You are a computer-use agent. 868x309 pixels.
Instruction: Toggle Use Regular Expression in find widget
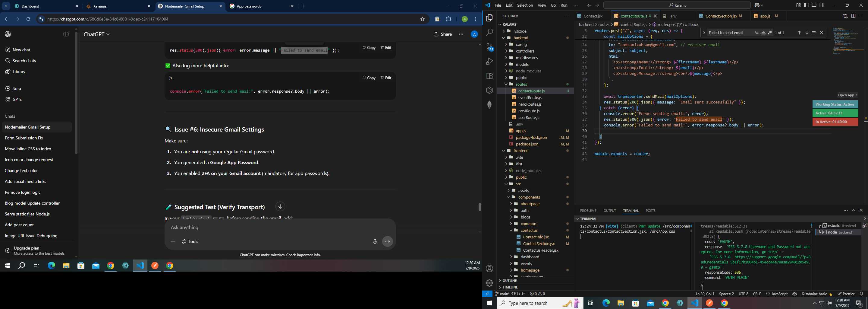[x=770, y=33]
